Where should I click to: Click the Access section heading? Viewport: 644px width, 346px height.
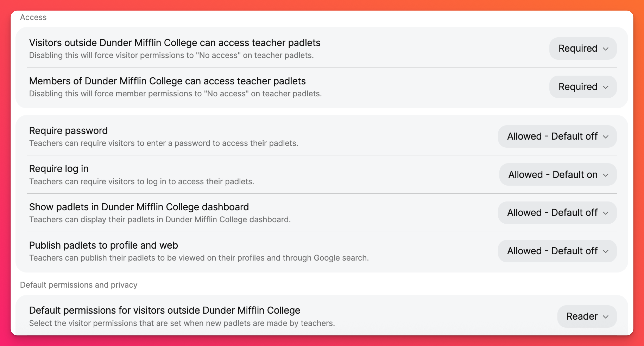point(33,17)
